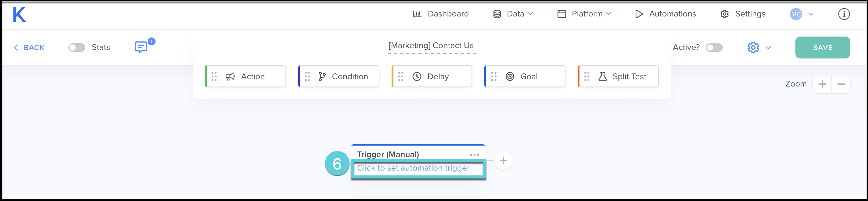This screenshot has width=868, height=201.
Task: Click the Zoom in plus button
Action: (x=822, y=84)
